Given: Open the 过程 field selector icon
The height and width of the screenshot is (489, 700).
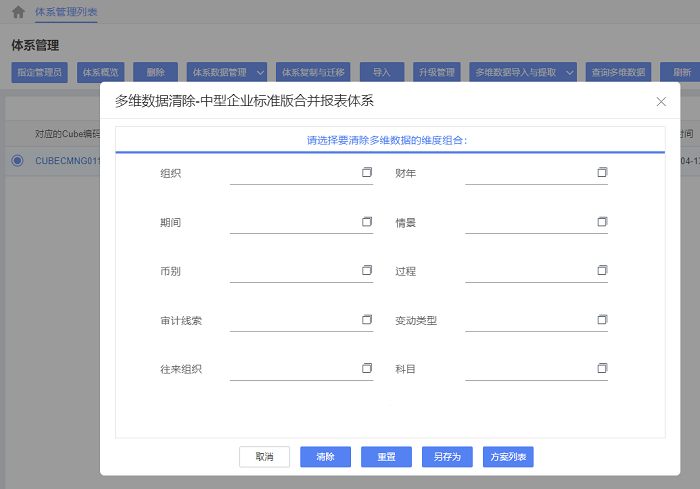Looking at the screenshot, I should coord(602,271).
